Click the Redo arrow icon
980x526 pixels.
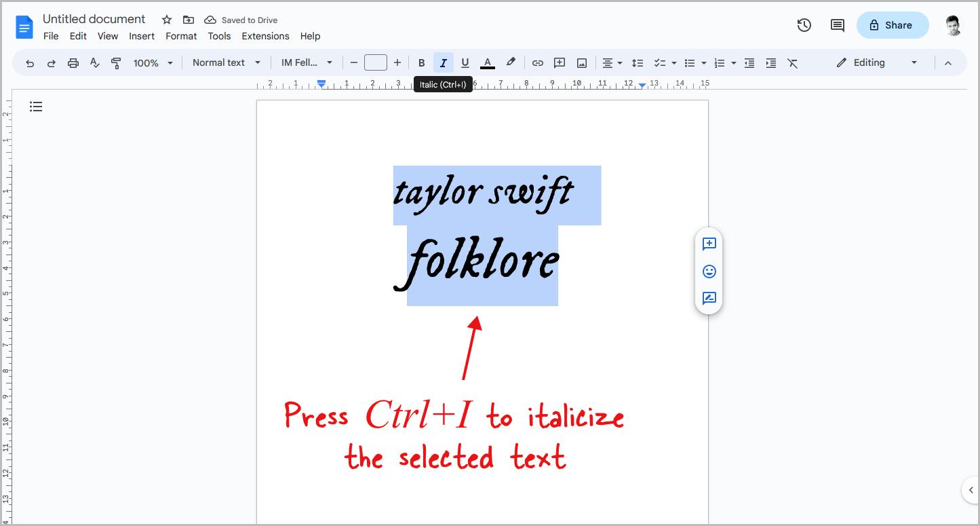pyautogui.click(x=52, y=63)
